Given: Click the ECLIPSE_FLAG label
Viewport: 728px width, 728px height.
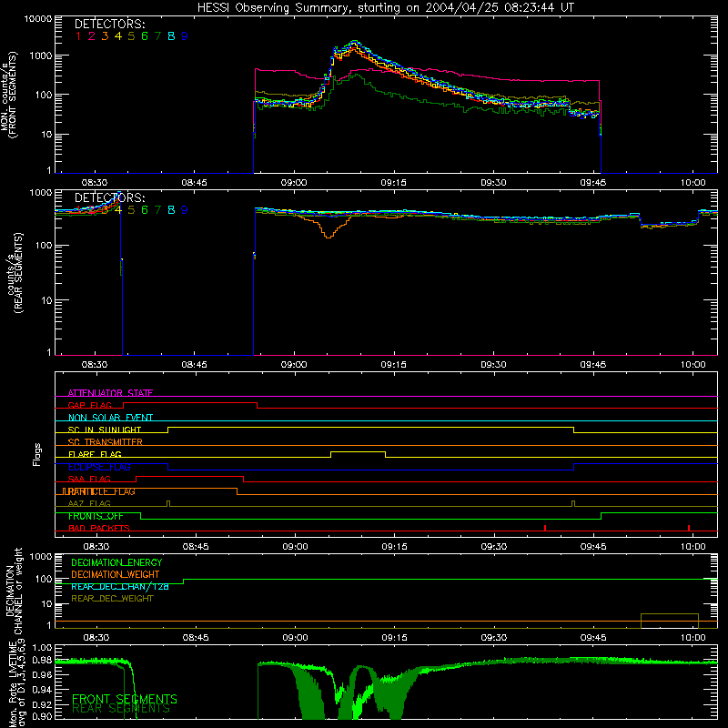Looking at the screenshot, I should tap(99, 467).
